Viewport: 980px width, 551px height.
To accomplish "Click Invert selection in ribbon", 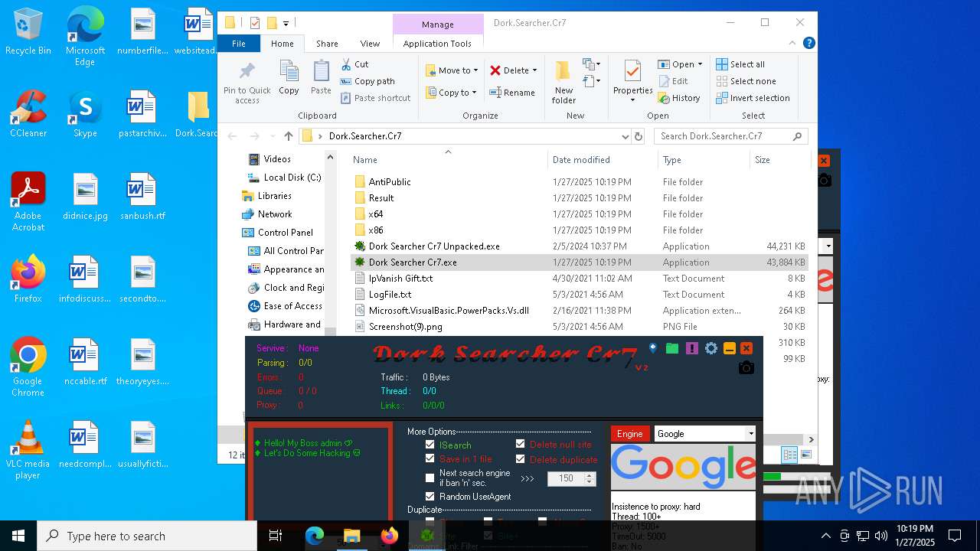I will [753, 98].
